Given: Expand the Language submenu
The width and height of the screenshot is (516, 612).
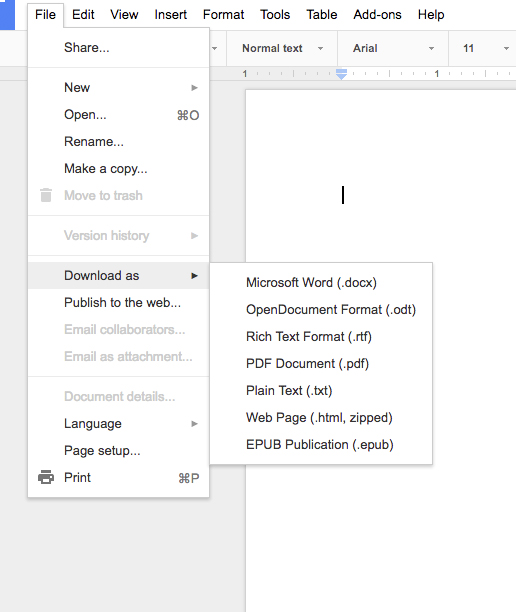Looking at the screenshot, I should pos(119,423).
